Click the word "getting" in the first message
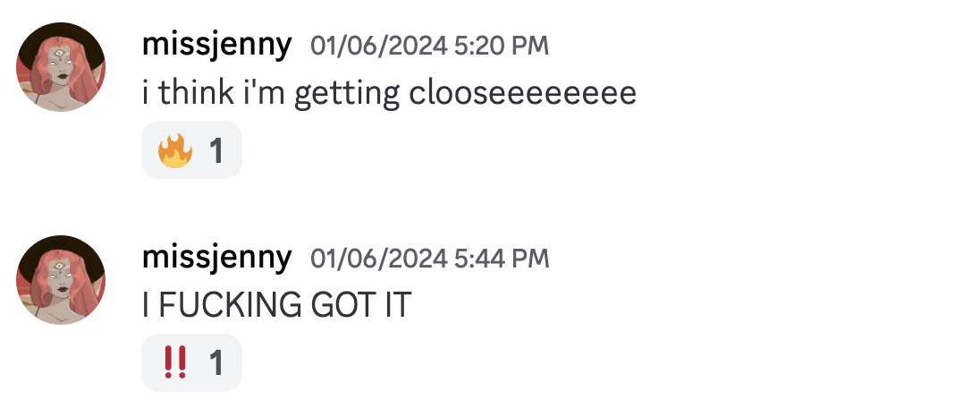 click(x=345, y=92)
